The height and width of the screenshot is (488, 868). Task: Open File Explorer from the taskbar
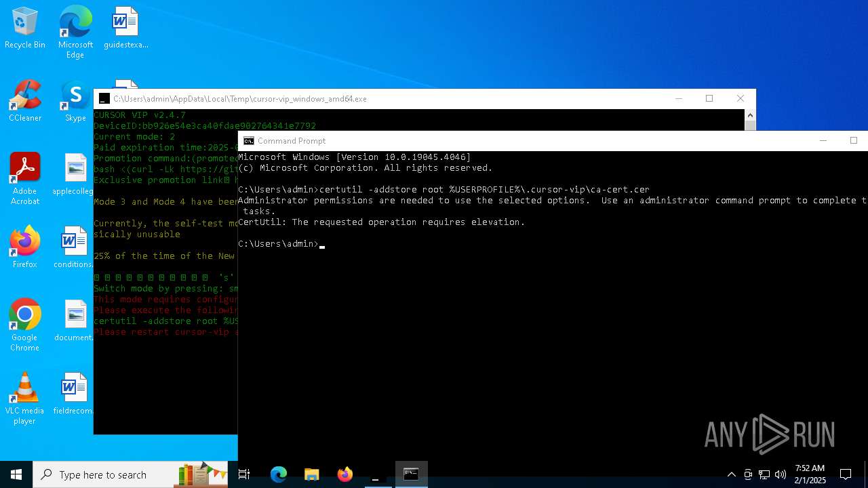point(311,474)
